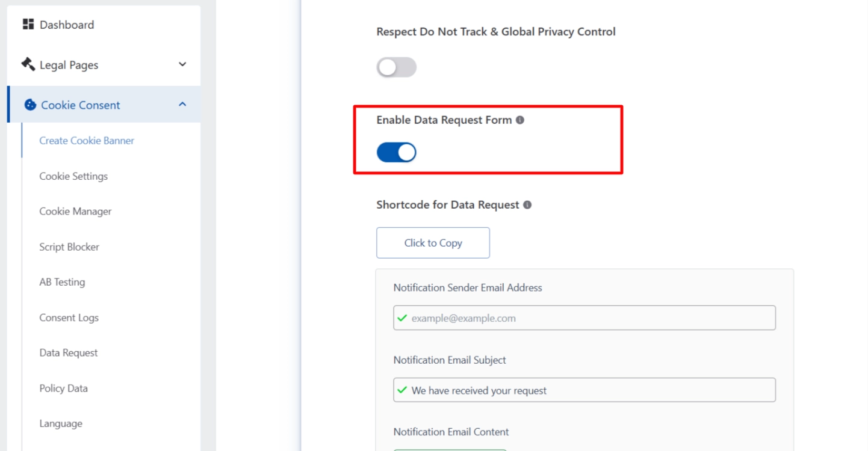Open the Create Cookie Banner link
This screenshot has height=451, width=868.
(87, 140)
